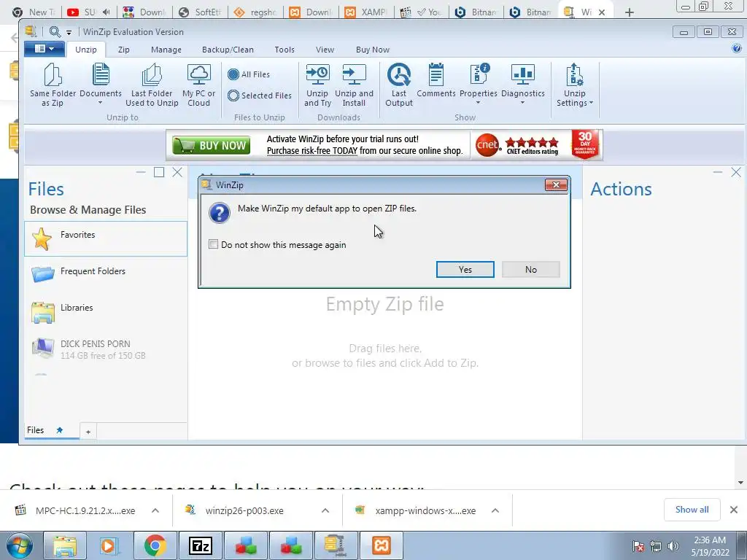Open the Manage ribbon tab
Viewport: 747px width, 560px height.
[166, 50]
